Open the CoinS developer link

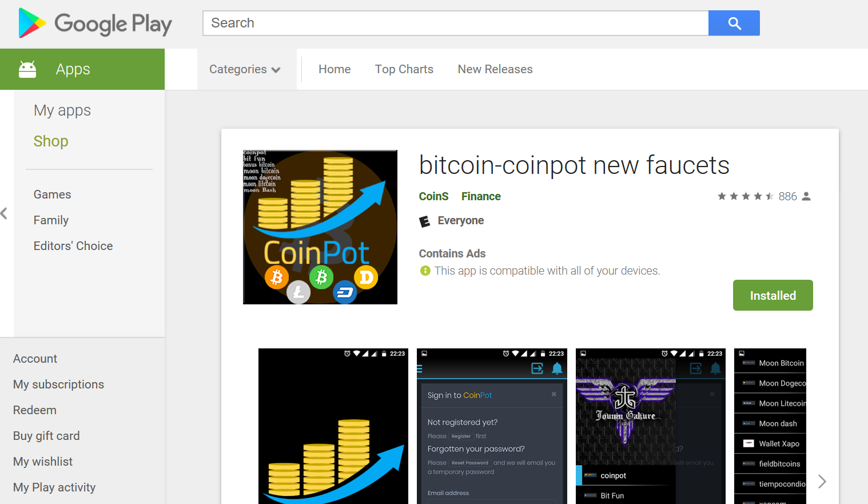(434, 196)
